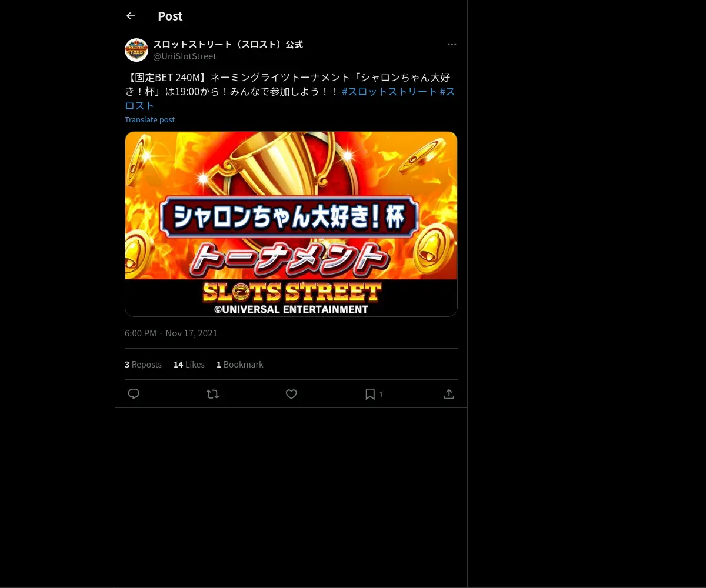Click the bookmark count number beside icon
Screen dimensions: 706x588
(381, 395)
